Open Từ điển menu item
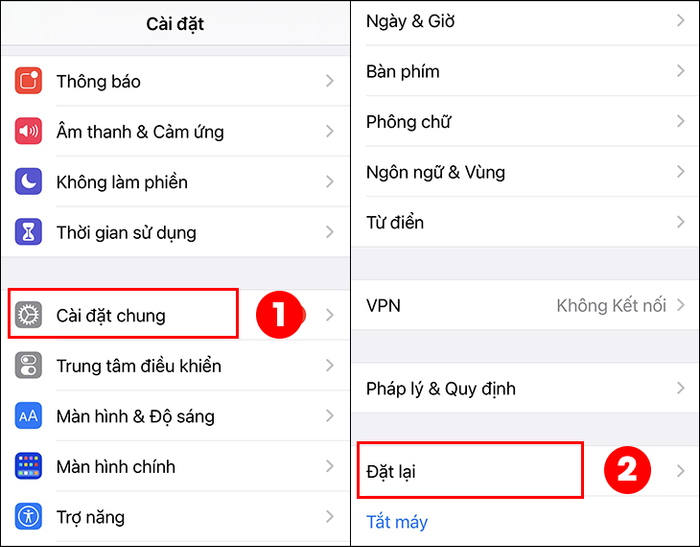 pos(525,222)
